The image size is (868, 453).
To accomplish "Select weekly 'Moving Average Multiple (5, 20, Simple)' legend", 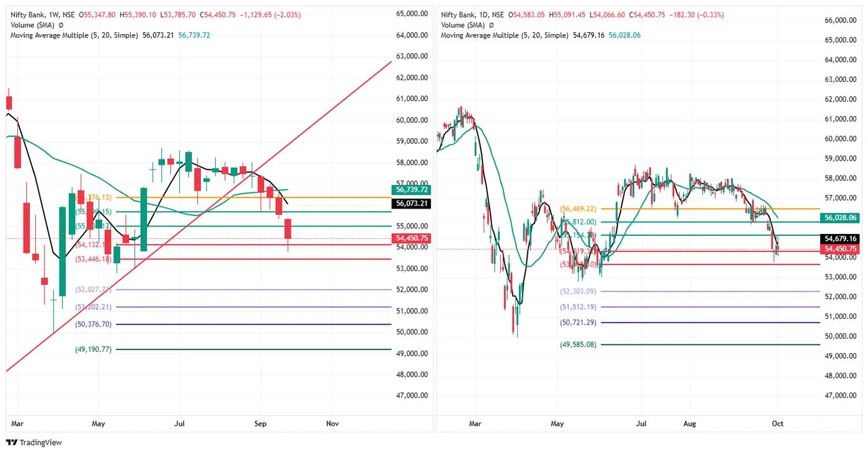I will pyautogui.click(x=74, y=35).
